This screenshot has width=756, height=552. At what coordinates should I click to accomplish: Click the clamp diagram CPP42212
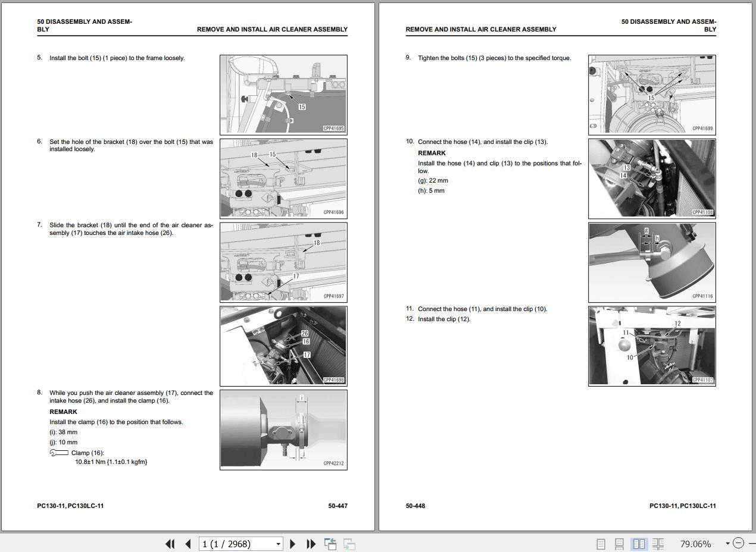(x=283, y=429)
